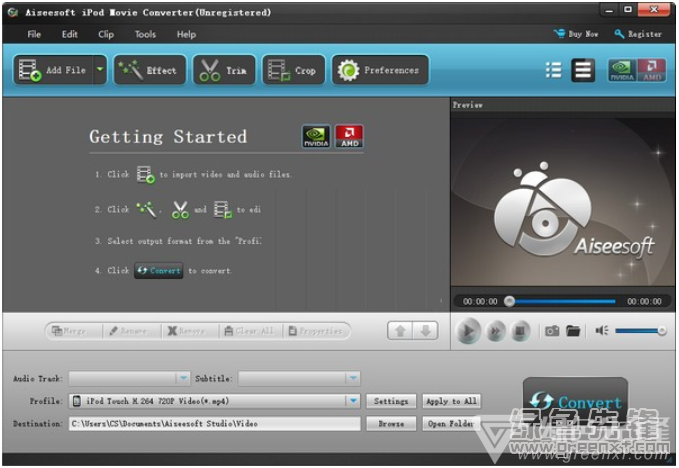
Task: Open the Subtitle dropdown
Action: point(299,378)
